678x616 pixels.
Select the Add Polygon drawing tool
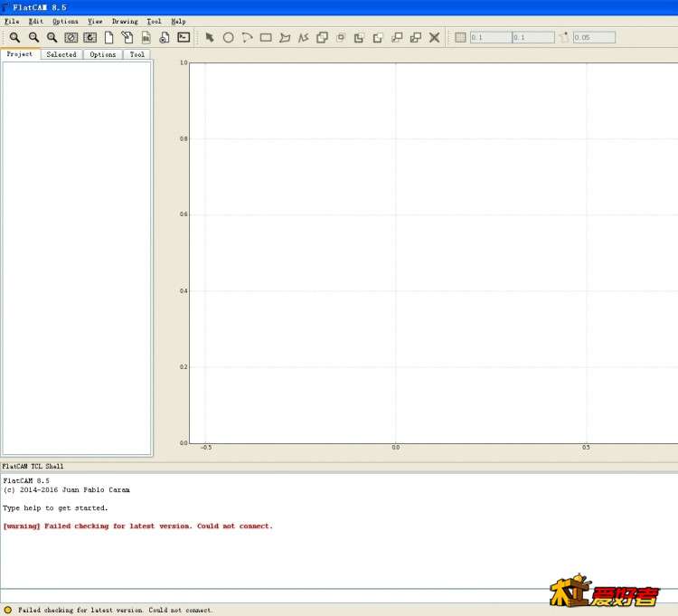tap(285, 38)
